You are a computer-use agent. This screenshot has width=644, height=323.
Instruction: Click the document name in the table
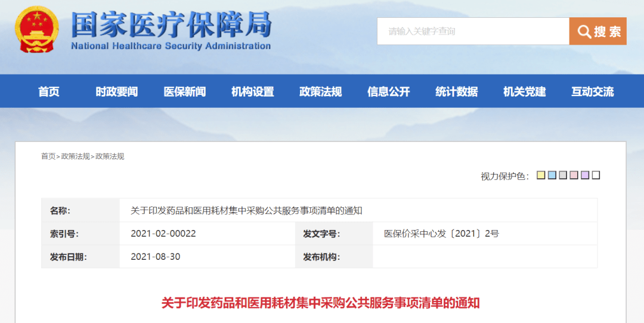(x=246, y=210)
